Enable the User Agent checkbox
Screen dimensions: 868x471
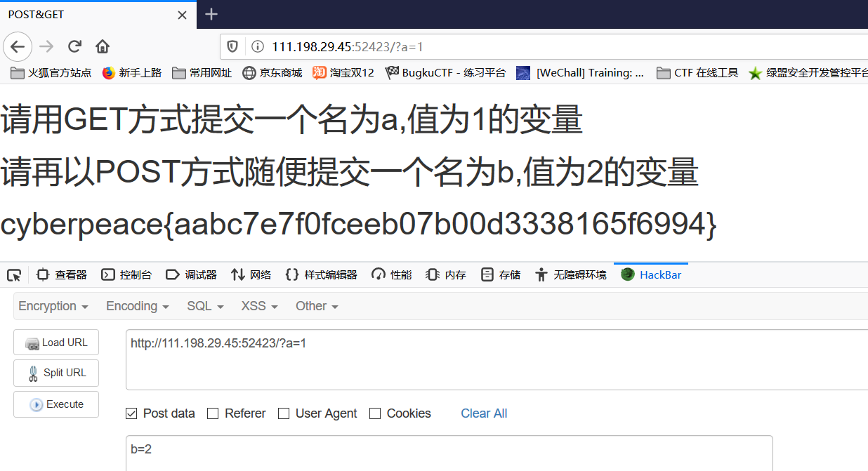pos(284,413)
